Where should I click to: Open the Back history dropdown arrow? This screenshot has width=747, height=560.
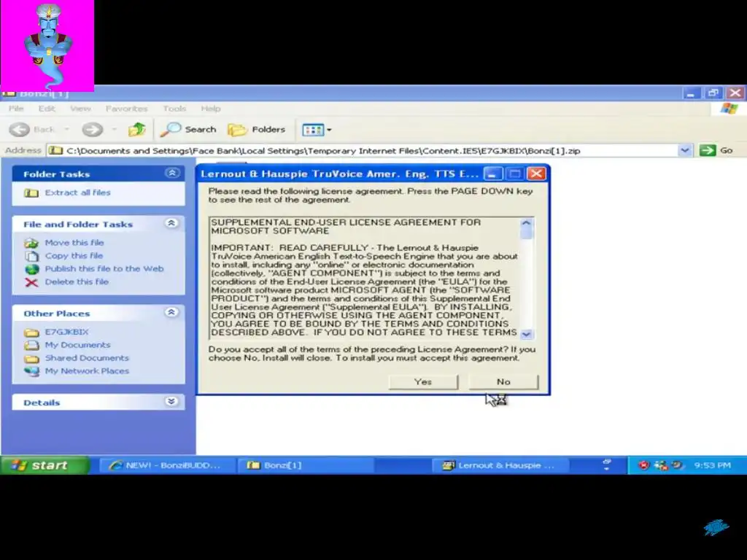tap(66, 130)
